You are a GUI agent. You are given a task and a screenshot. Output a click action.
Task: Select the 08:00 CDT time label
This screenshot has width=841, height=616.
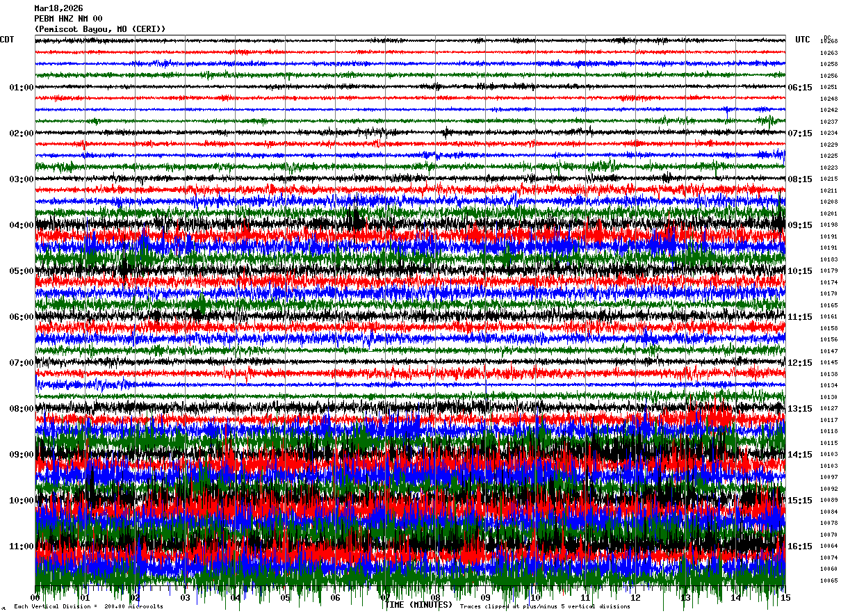point(22,409)
